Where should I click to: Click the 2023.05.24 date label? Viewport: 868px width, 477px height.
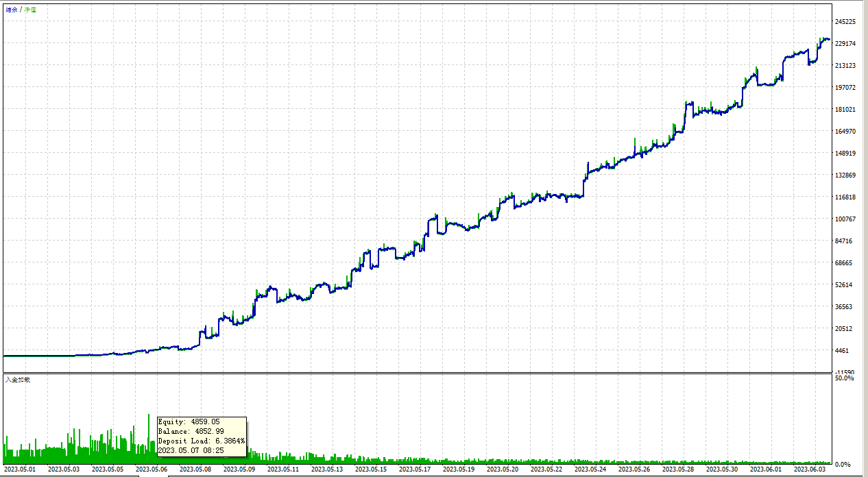tap(592, 470)
